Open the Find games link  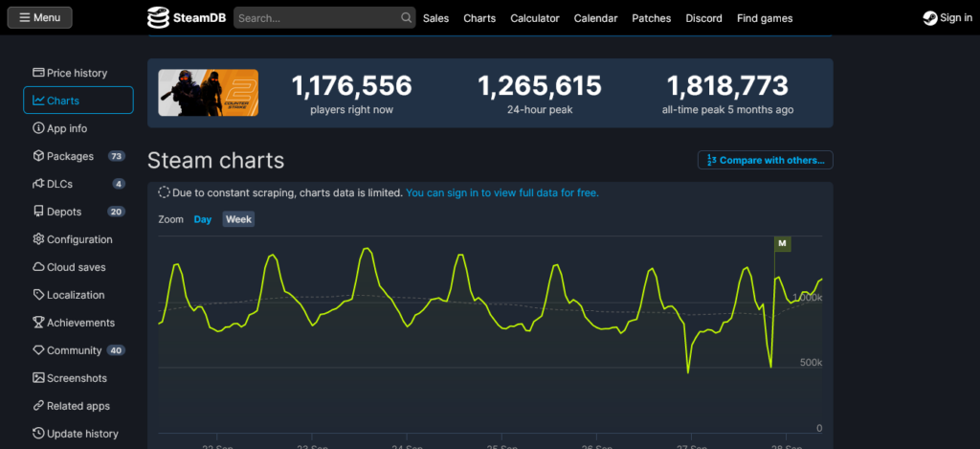tap(765, 18)
